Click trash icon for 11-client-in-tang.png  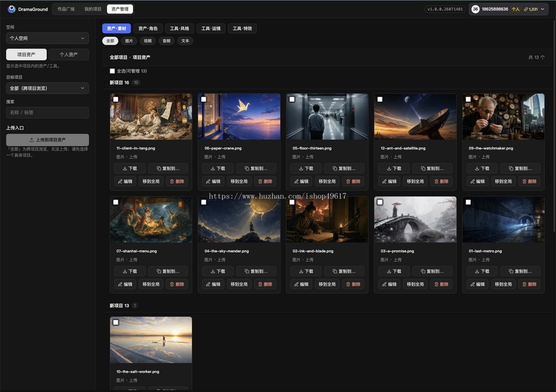pyautogui.click(x=172, y=181)
